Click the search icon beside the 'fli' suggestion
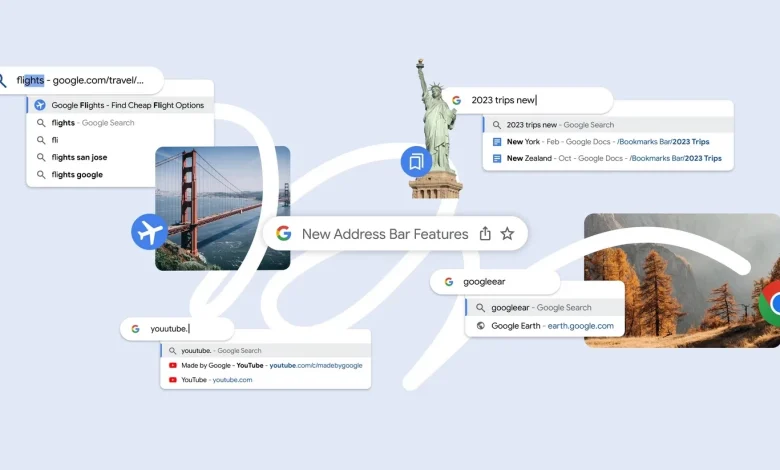The height and width of the screenshot is (470, 780). (x=41, y=140)
